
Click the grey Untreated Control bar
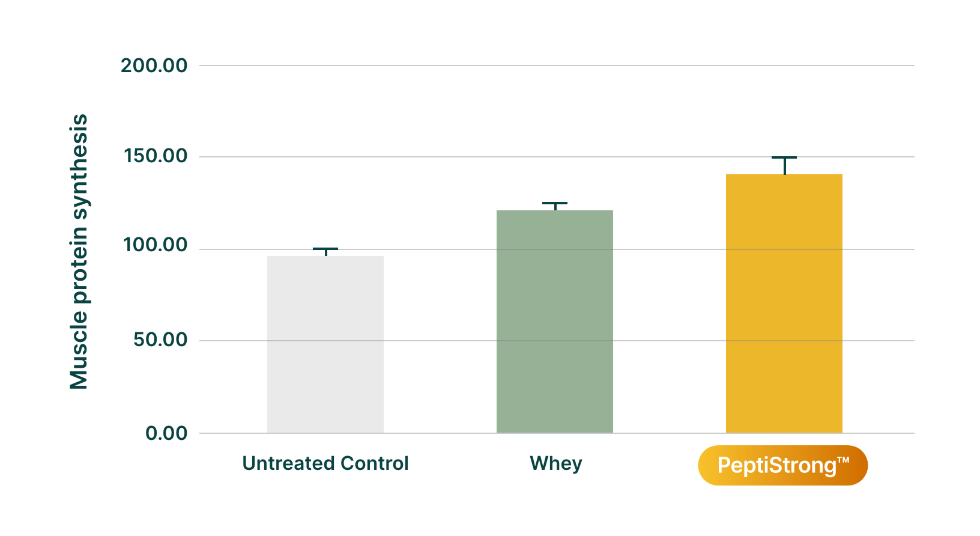click(325, 344)
